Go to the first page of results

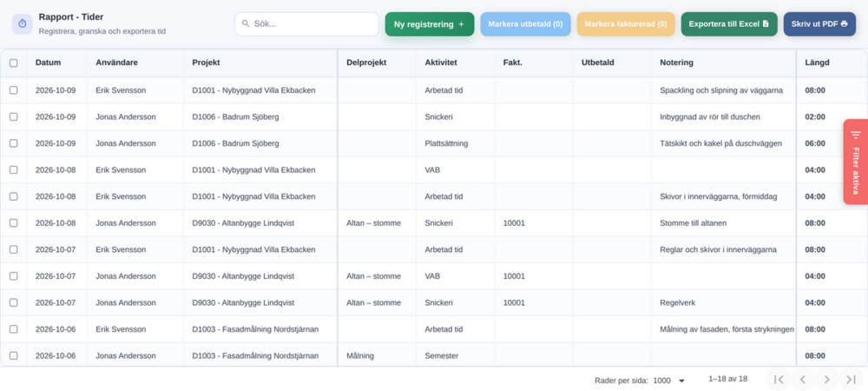point(779,380)
